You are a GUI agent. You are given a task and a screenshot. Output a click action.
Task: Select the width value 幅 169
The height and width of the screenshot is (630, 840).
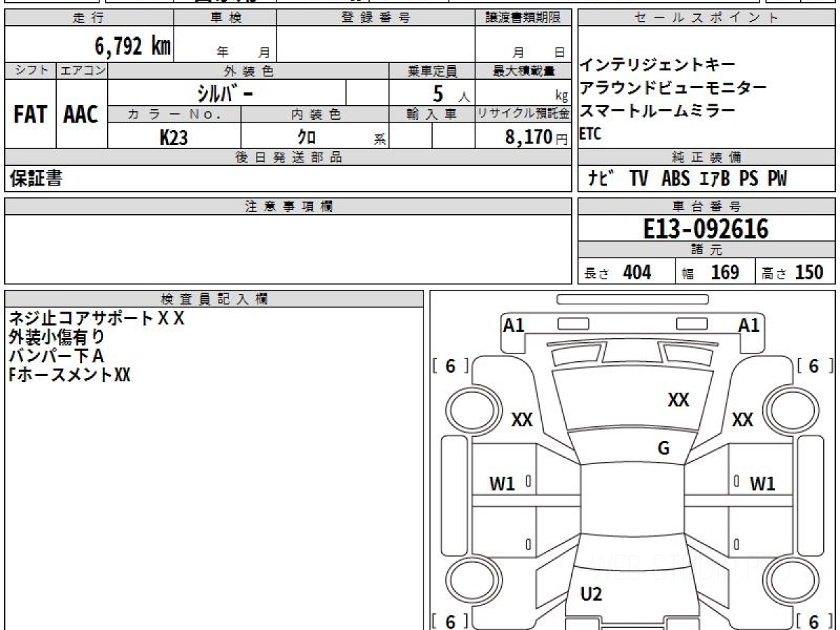click(x=710, y=272)
